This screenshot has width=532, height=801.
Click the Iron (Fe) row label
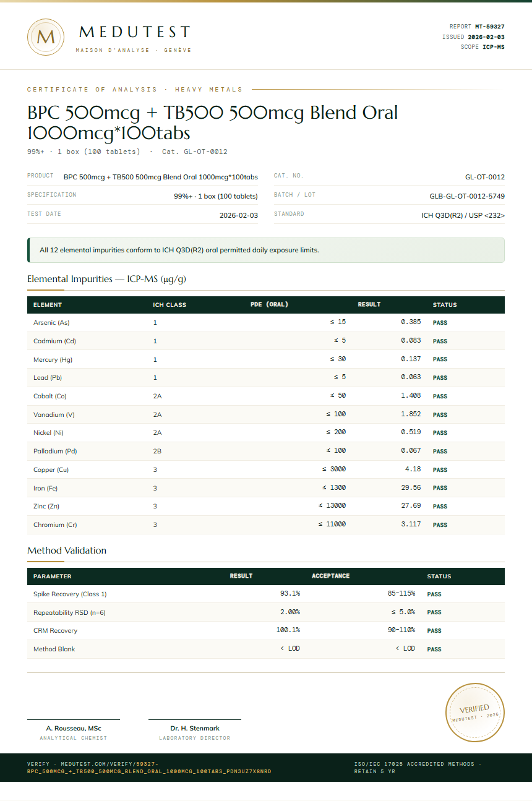pos(46,488)
